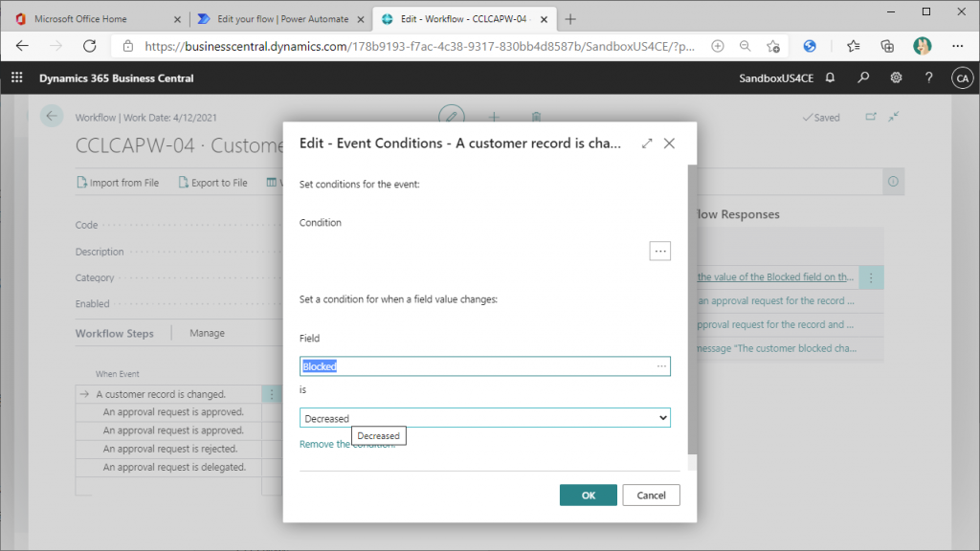
Task: Open the notifications bell icon
Action: (x=830, y=78)
